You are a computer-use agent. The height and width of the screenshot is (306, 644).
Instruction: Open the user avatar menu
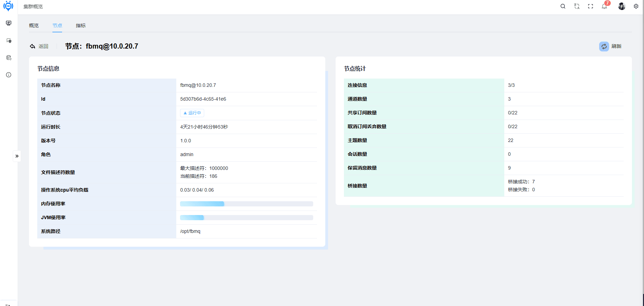[x=622, y=6]
